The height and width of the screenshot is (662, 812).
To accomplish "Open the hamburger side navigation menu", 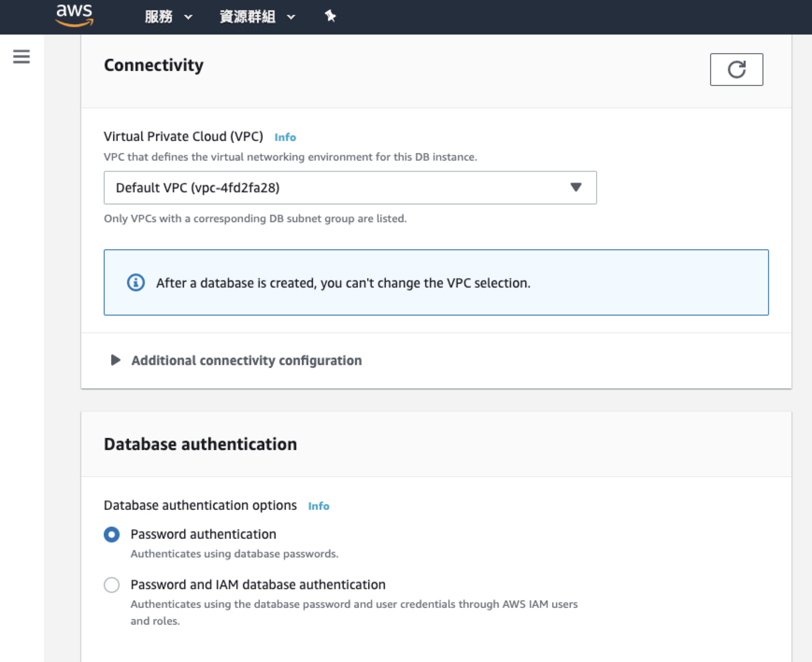I will pyautogui.click(x=21, y=56).
